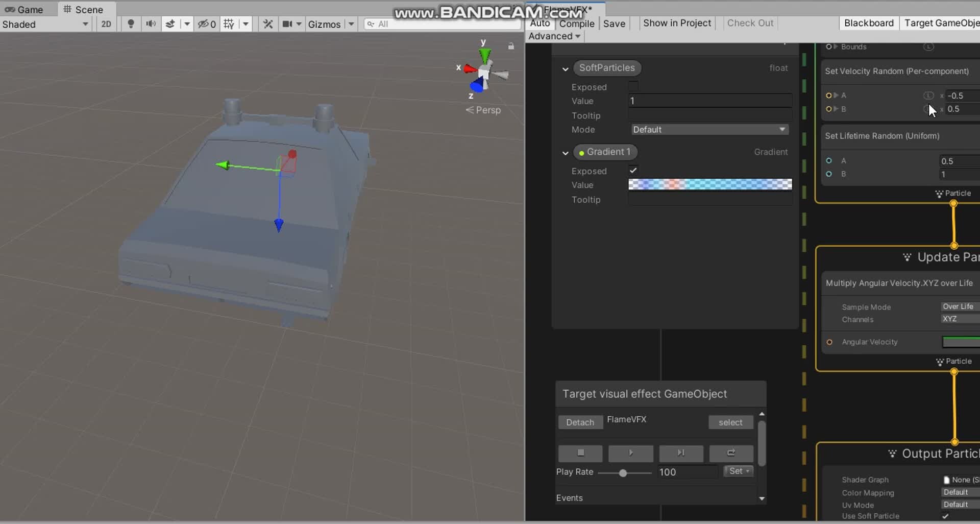980x524 pixels.
Task: Open scene effects dropdown arrow
Action: (x=187, y=24)
